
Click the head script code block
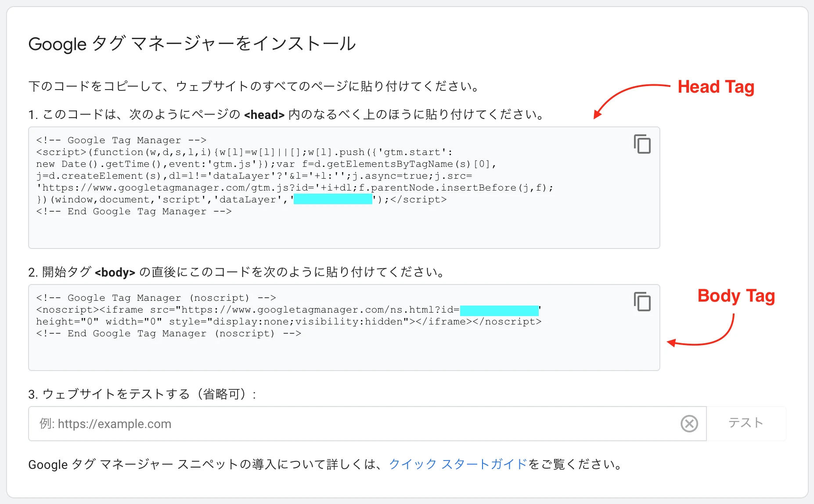tap(344, 188)
